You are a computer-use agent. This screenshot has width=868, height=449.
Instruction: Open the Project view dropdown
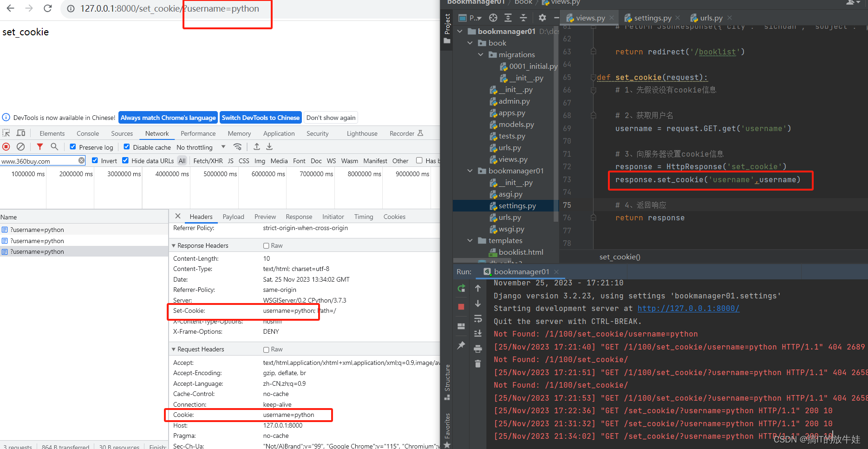(x=470, y=18)
